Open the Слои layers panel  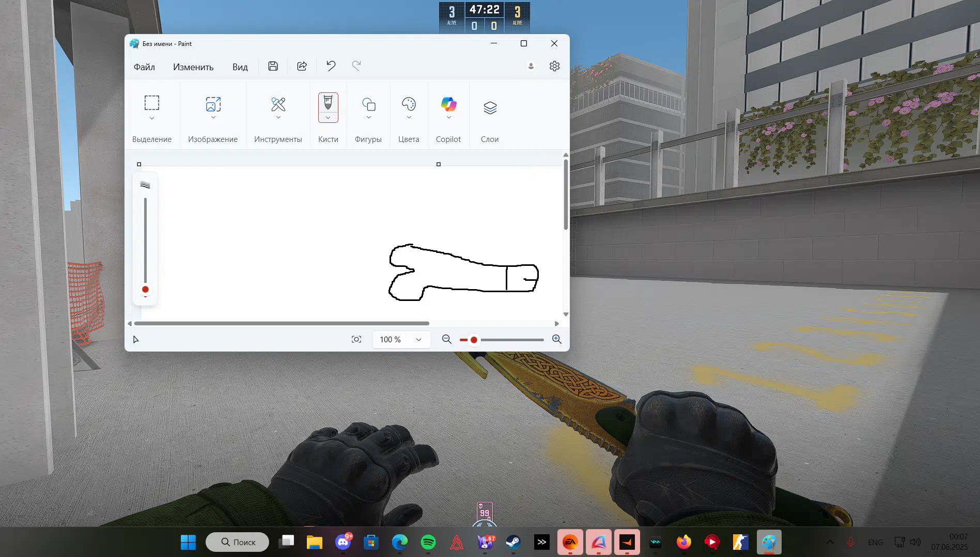pyautogui.click(x=490, y=107)
